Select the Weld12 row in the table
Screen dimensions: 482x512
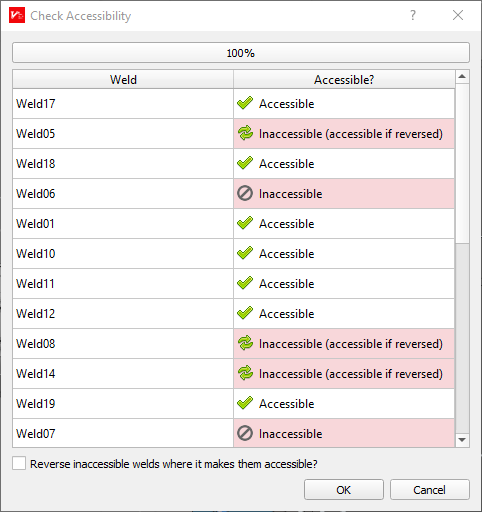click(x=233, y=313)
